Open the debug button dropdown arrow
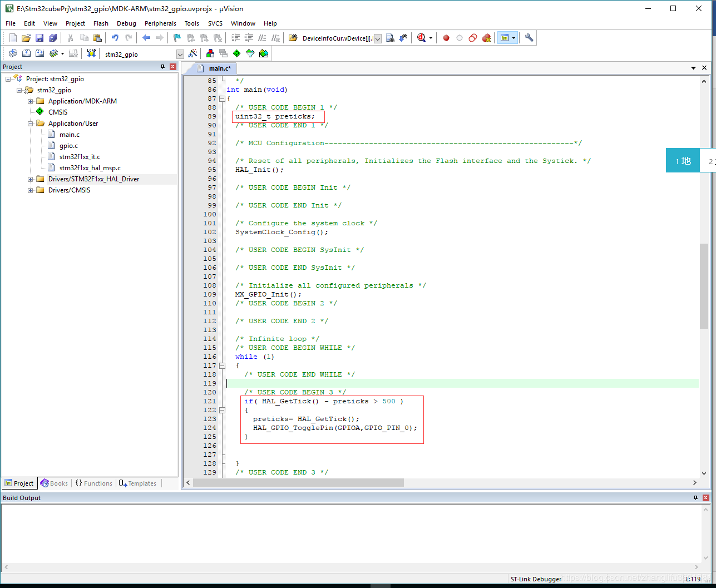 [431, 38]
